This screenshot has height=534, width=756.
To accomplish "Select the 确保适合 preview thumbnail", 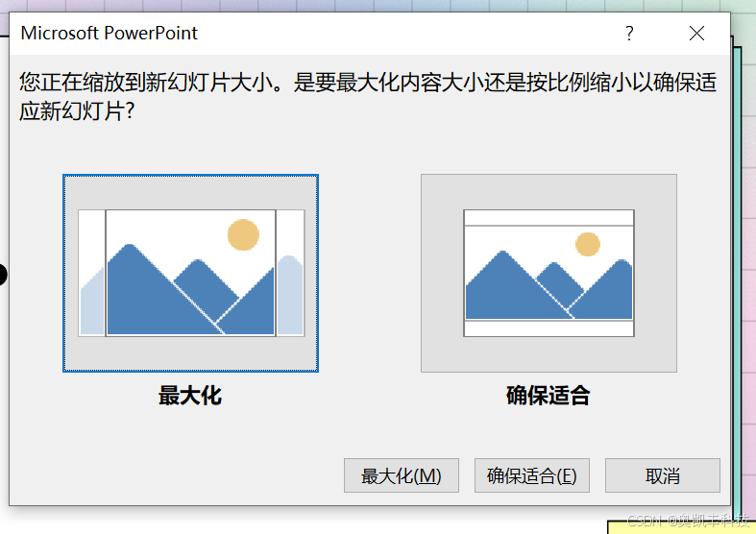I will [x=549, y=274].
